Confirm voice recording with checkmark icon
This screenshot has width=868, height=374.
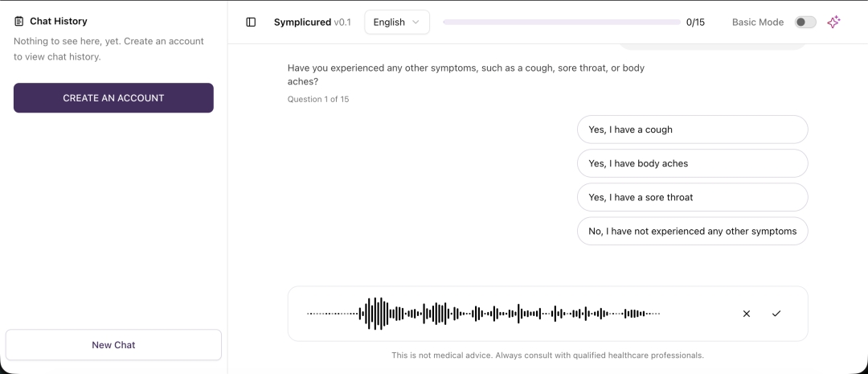click(776, 314)
